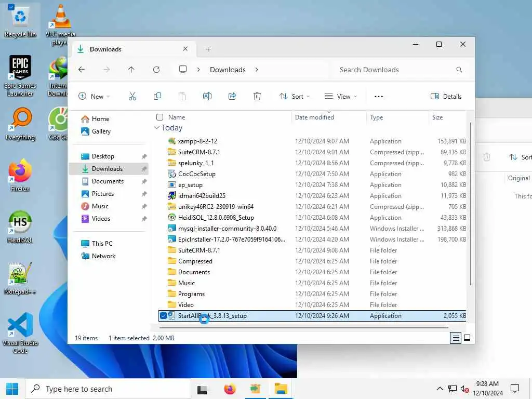The width and height of the screenshot is (532, 399).
Task: Open This PC in sidebar
Action: point(102,243)
